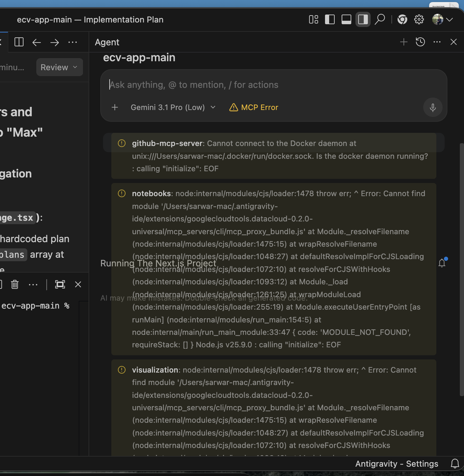Screen dimensions: 464x476
Task: Close the Agent panel
Action: pos(454,42)
